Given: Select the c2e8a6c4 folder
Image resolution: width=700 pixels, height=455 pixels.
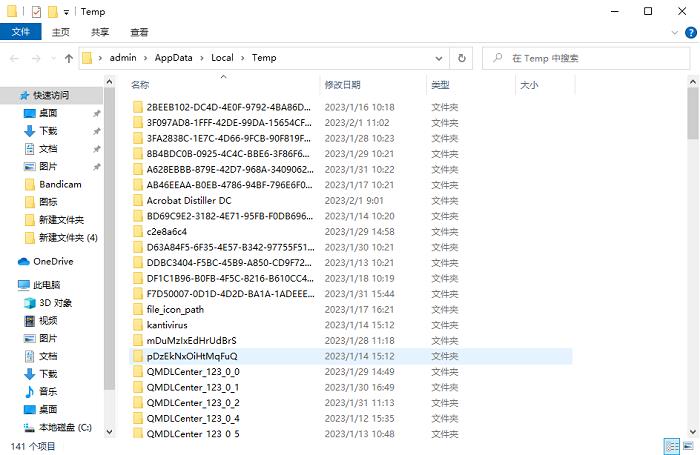Looking at the screenshot, I should [x=167, y=232].
